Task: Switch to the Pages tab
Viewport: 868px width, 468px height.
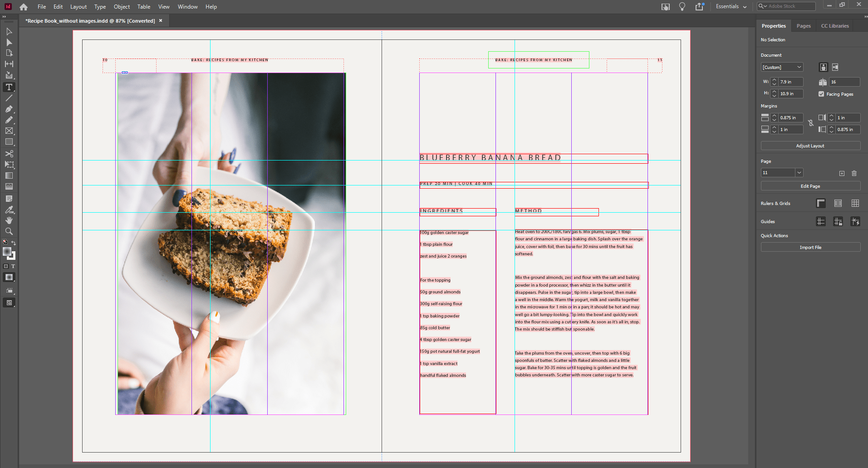Action: click(x=803, y=26)
